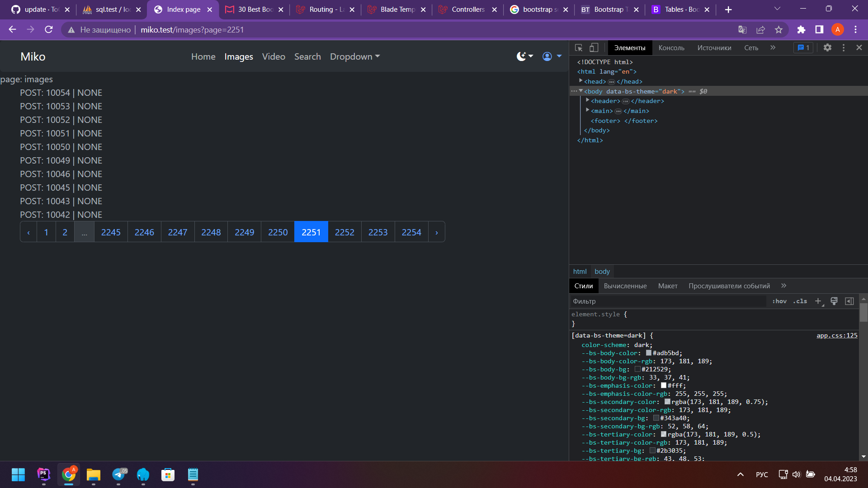This screenshot has height=488, width=868.
Task: Bookmark this page with star icon
Action: [778, 29]
